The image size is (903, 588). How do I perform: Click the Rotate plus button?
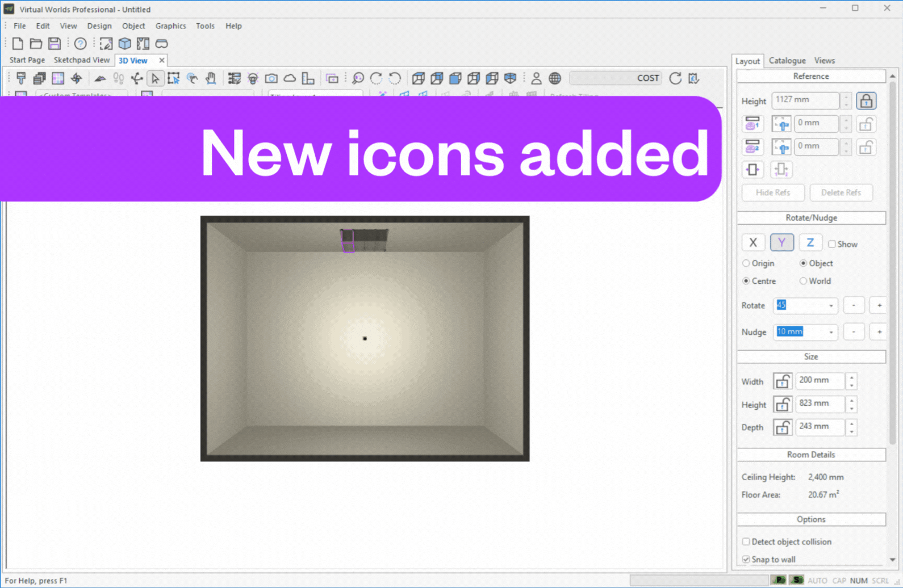coord(879,306)
